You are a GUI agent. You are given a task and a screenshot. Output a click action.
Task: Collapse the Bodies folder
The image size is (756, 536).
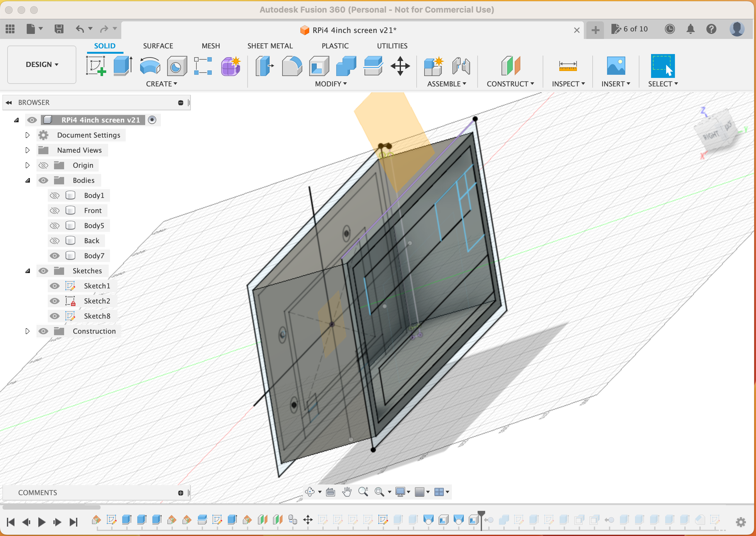pos(27,180)
